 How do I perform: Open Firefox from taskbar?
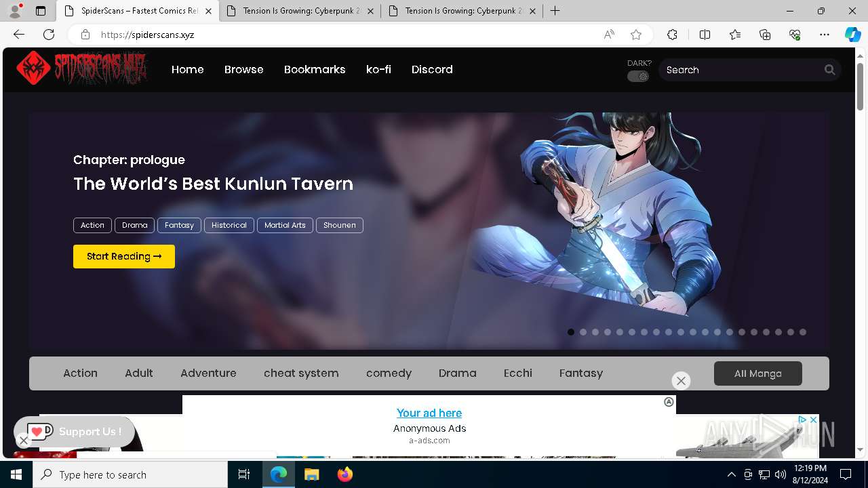tap(344, 474)
